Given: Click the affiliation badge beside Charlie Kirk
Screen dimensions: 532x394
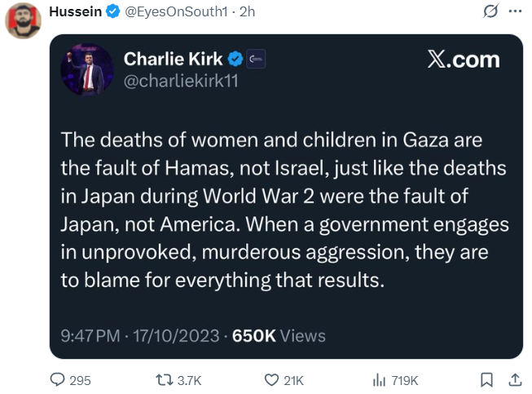Looking at the screenshot, I should 256,59.
